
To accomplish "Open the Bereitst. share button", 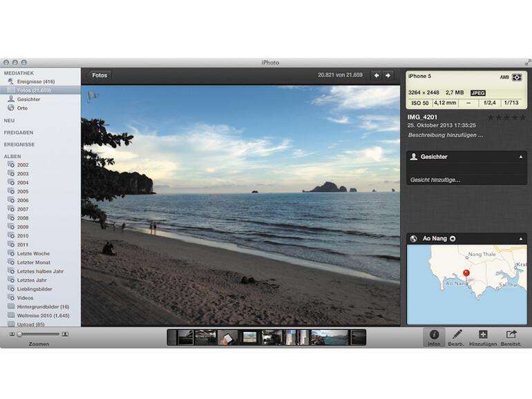I will (x=511, y=338).
